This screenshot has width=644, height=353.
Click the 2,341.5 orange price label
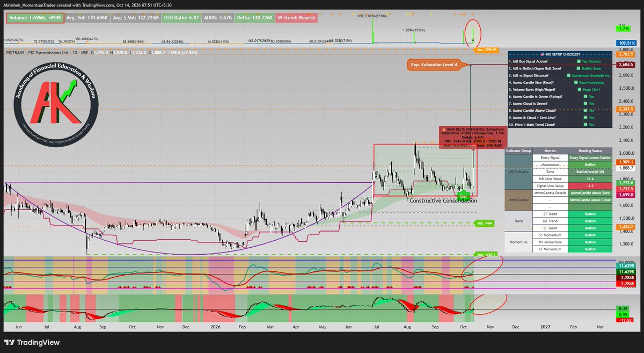(625, 110)
